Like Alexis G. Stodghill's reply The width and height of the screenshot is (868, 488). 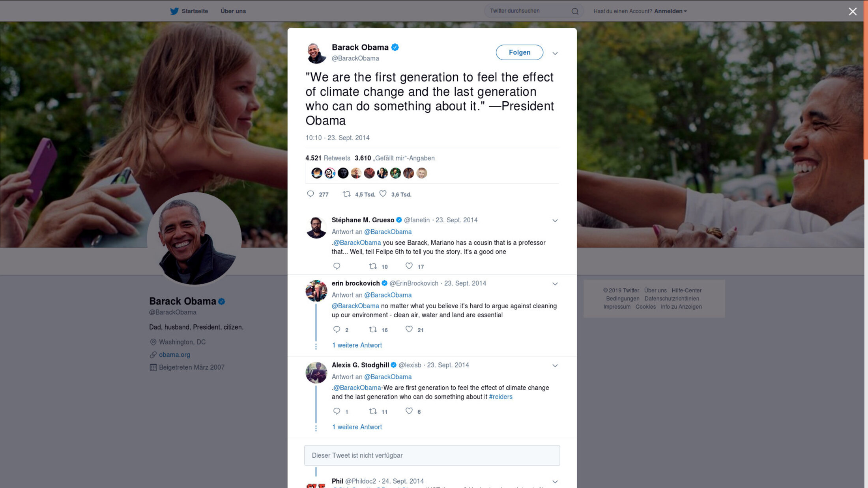click(409, 412)
